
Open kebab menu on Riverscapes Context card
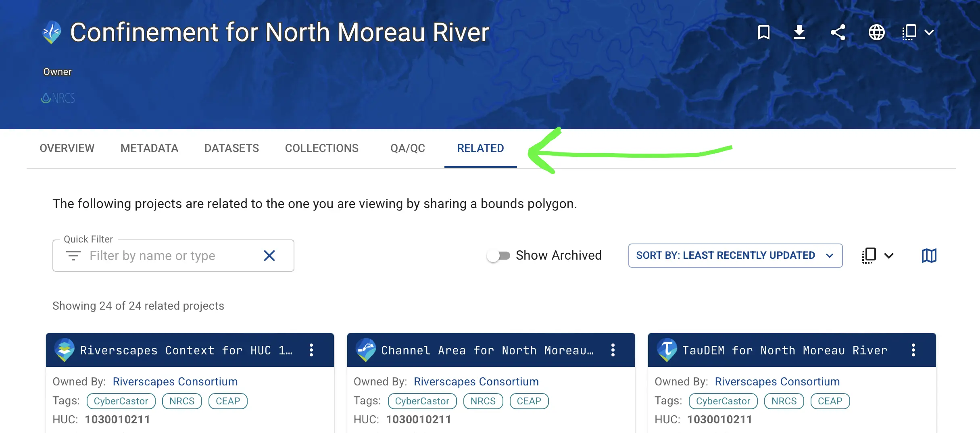point(311,350)
